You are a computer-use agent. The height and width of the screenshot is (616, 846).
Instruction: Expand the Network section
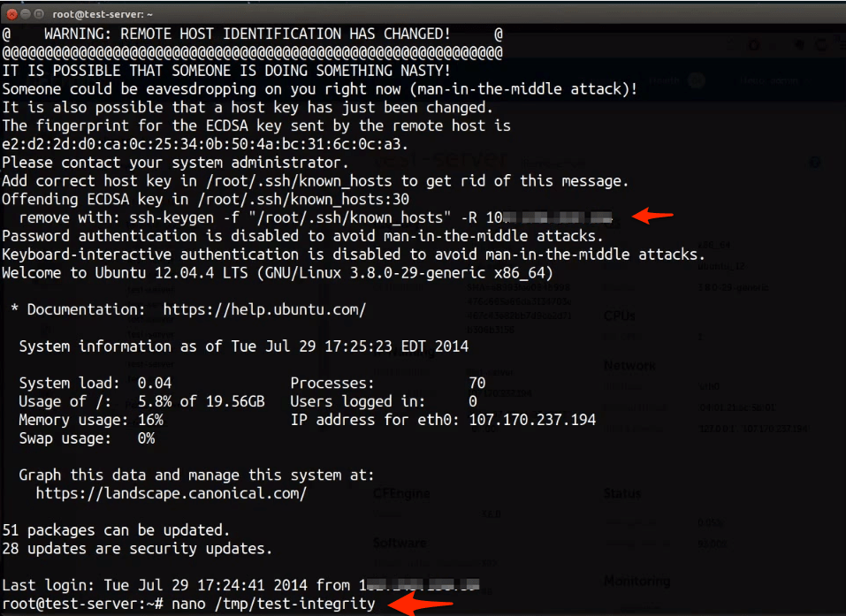coord(630,365)
